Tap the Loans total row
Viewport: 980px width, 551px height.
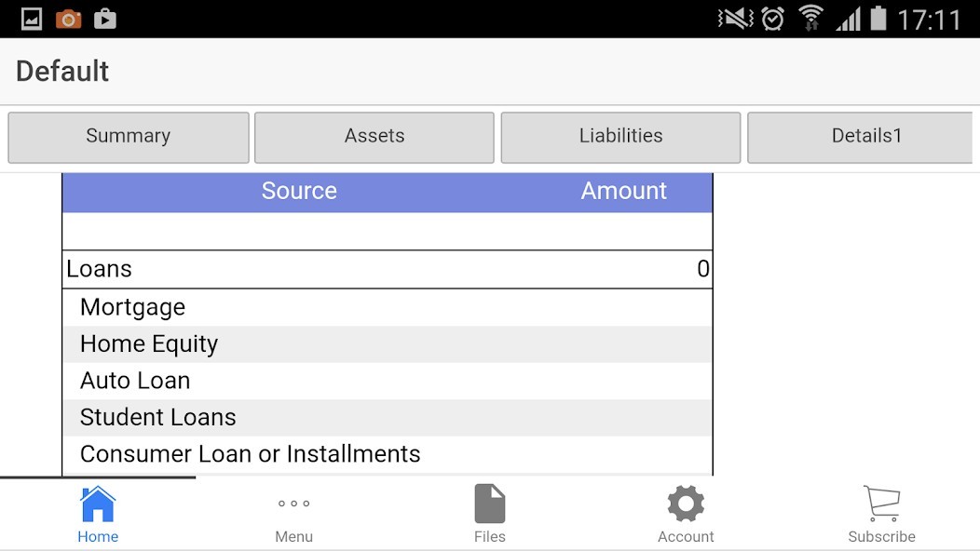click(x=387, y=269)
